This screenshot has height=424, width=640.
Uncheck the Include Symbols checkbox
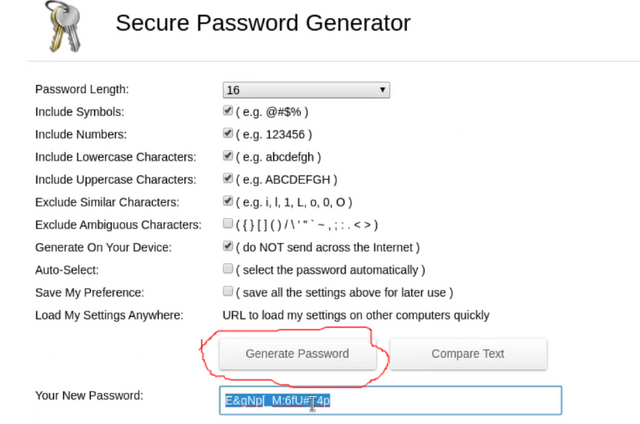tap(228, 111)
